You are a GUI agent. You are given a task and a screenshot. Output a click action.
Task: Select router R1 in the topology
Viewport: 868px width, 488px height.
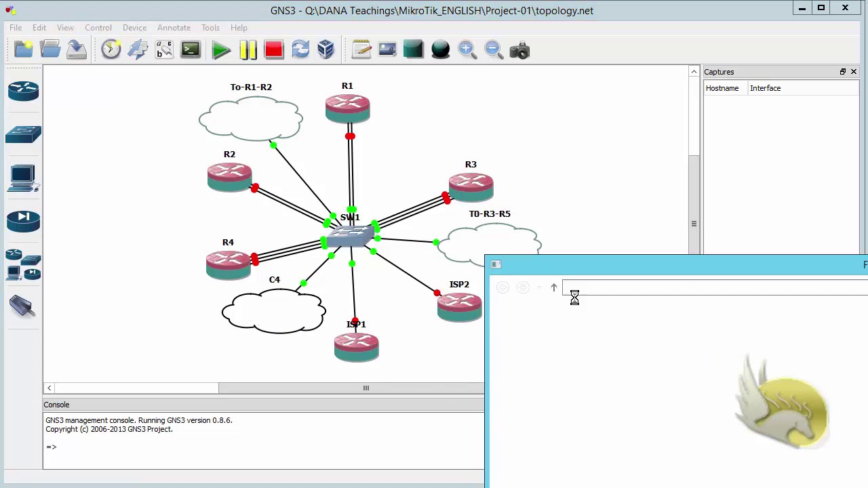[347, 108]
